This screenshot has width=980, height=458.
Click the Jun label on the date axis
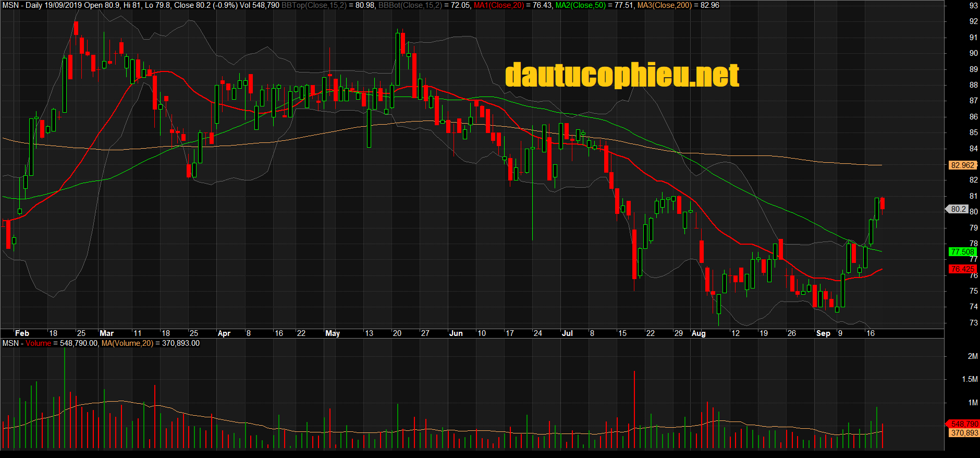(x=456, y=333)
